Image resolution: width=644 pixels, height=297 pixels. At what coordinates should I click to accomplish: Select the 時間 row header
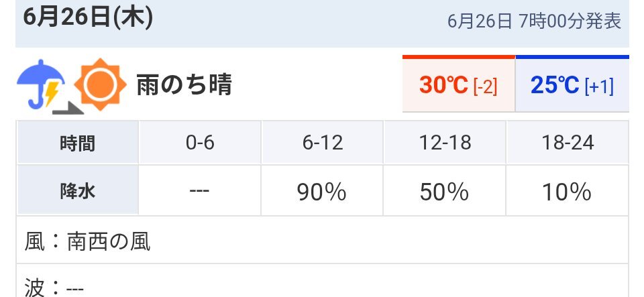[78, 143]
